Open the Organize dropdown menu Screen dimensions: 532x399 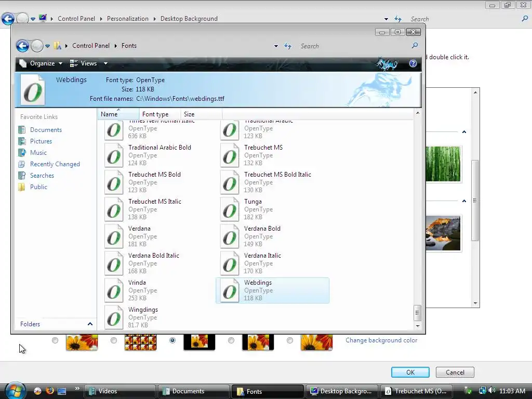point(41,63)
